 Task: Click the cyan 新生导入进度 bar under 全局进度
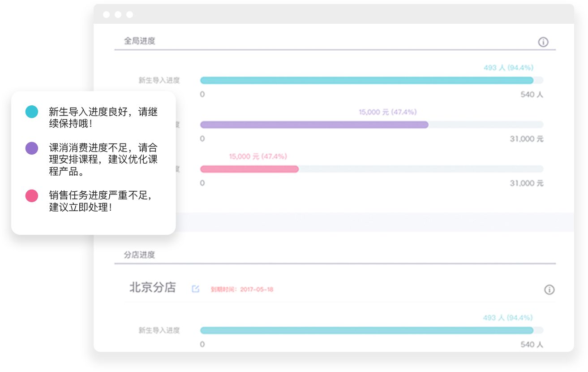pos(366,81)
